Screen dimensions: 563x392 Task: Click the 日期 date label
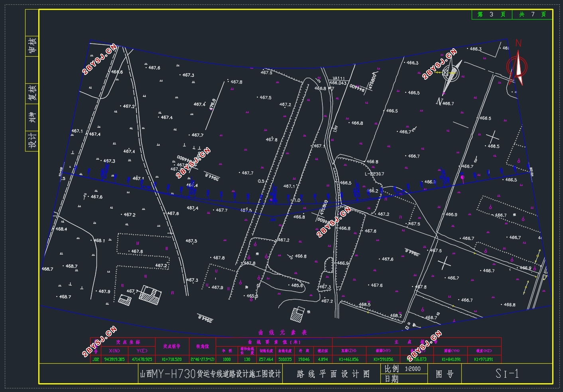[x=392, y=378]
